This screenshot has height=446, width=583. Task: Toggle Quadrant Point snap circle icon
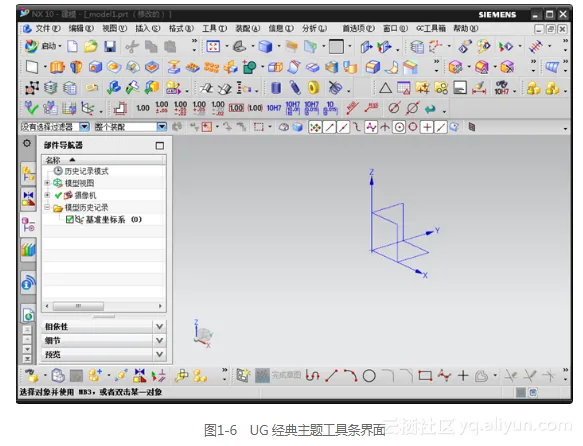point(413,127)
